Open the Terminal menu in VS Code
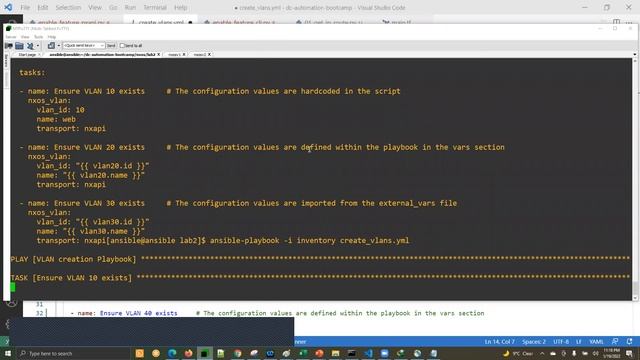640x360 pixels. [x=155, y=7]
